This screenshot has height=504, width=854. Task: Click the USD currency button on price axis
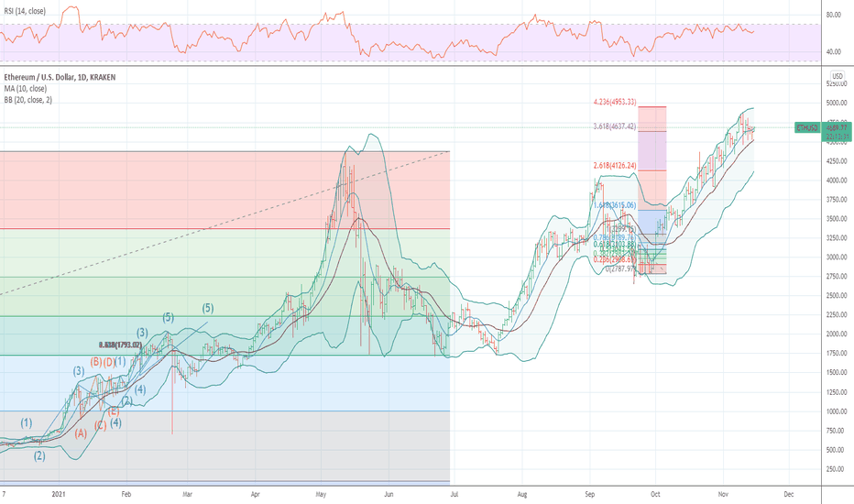[838, 76]
